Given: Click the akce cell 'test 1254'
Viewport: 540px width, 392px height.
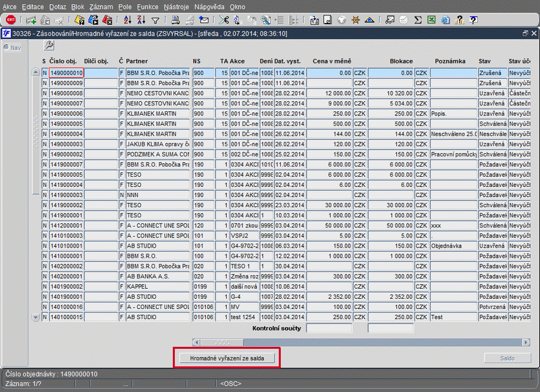Looking at the screenshot, I should (244, 317).
